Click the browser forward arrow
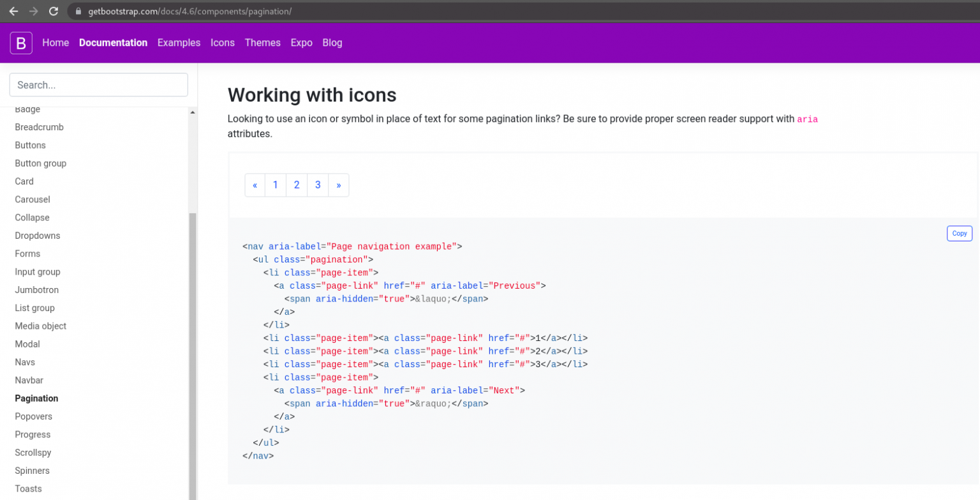This screenshot has width=980, height=500. [x=33, y=11]
